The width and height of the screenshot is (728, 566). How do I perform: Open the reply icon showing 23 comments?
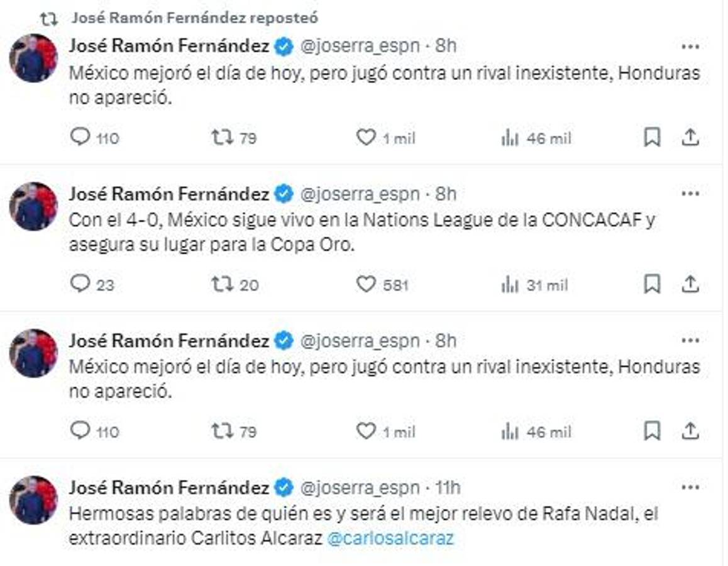coord(80,286)
